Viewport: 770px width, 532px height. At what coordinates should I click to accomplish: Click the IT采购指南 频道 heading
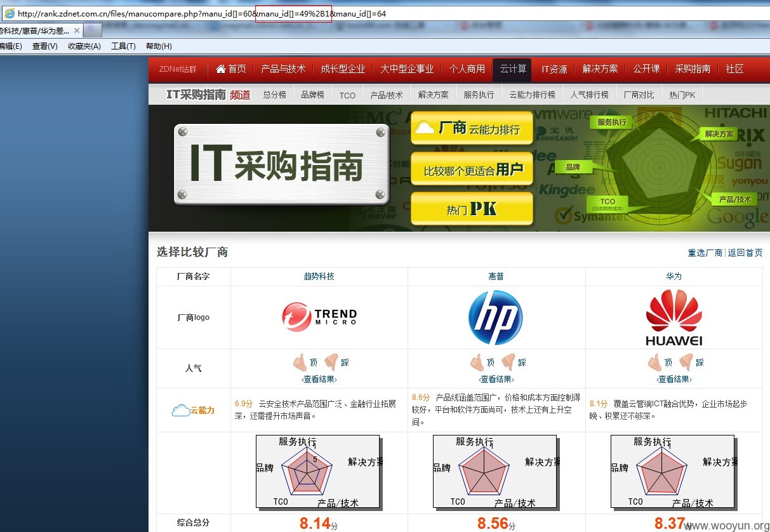(208, 95)
